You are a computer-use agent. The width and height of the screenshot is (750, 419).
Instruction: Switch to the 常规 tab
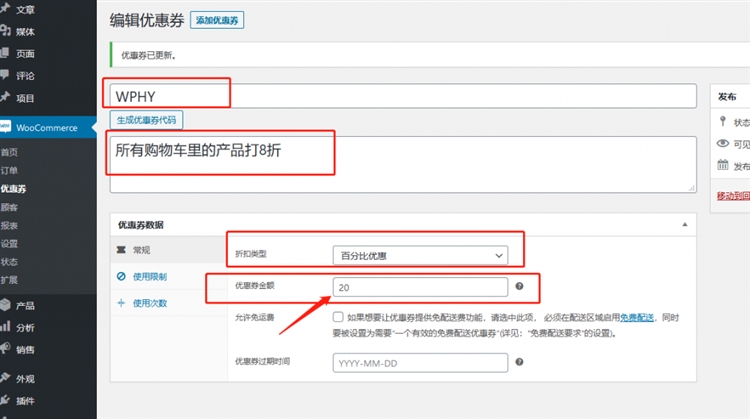point(168,250)
